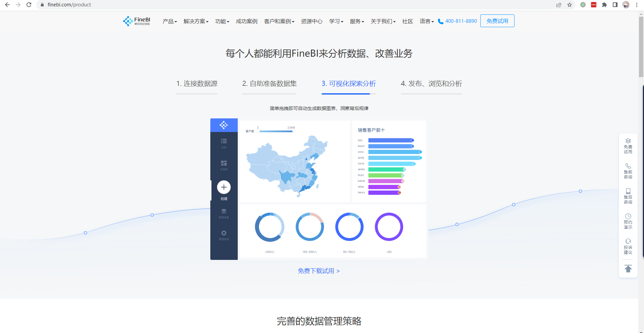Click the red extension icon in toolbar
The image size is (644, 333).
pyautogui.click(x=594, y=5)
